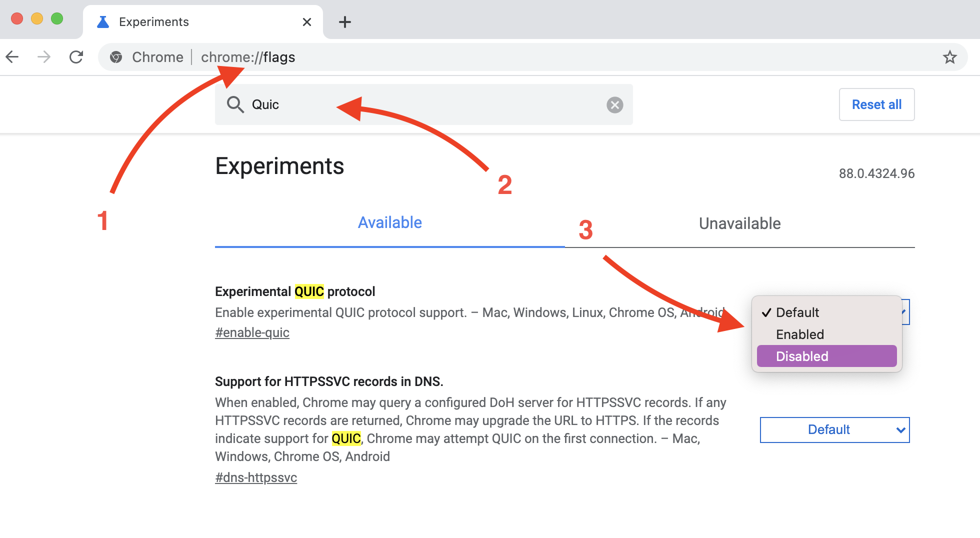Click the version number 88.0.4324.96

(x=877, y=173)
